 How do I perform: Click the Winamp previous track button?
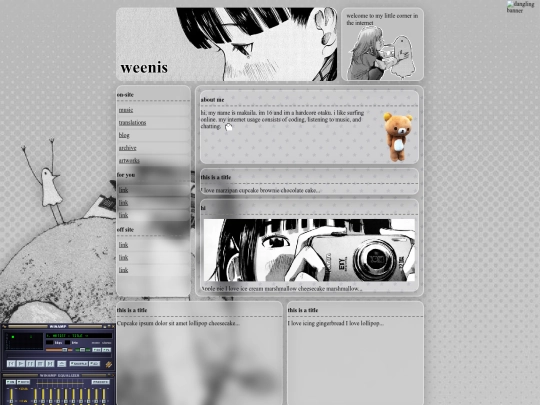[x=11, y=363]
